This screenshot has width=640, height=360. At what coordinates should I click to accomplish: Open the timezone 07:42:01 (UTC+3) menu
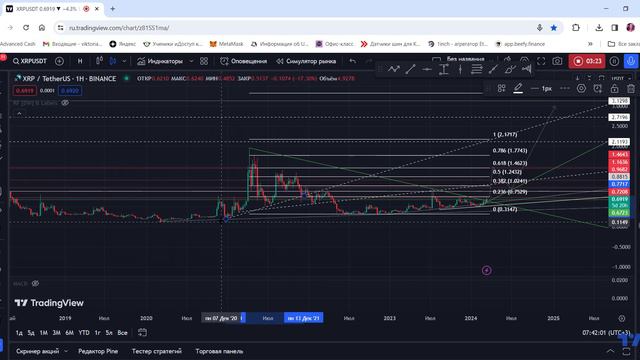point(606,333)
